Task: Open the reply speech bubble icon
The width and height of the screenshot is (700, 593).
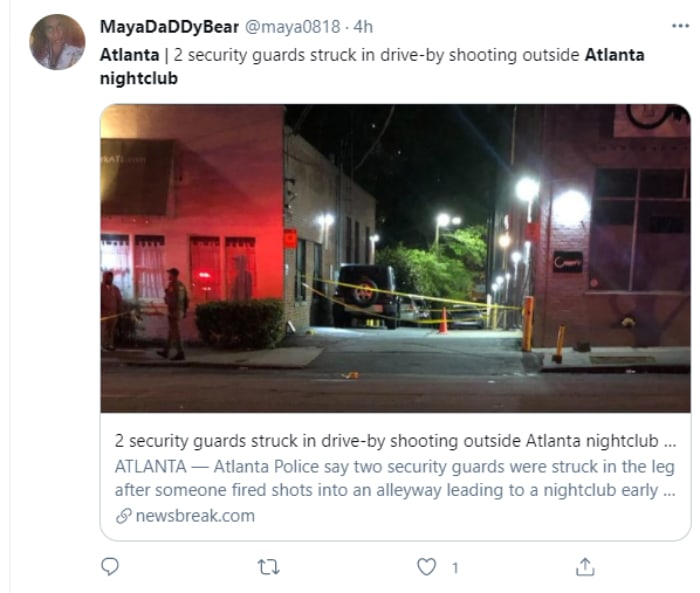Action: pyautogui.click(x=110, y=567)
